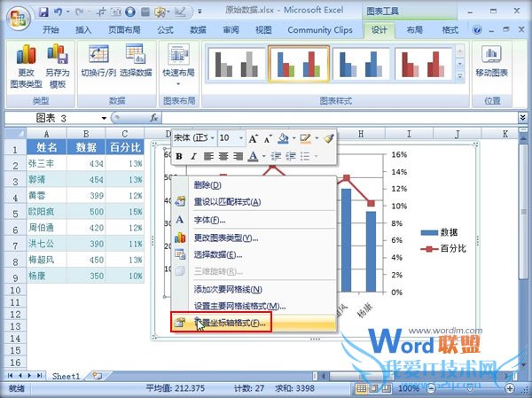Save the workbook from Quick Access toolbar

coord(43,12)
